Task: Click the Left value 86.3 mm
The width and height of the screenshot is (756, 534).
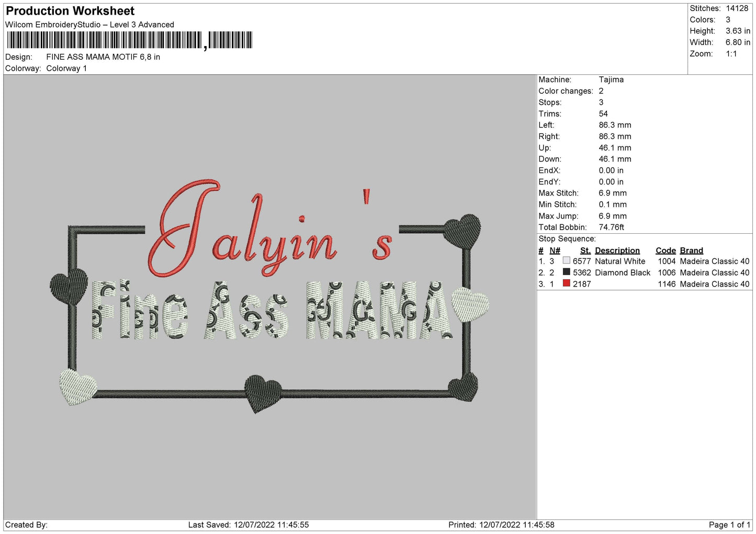Action: pyautogui.click(x=615, y=125)
